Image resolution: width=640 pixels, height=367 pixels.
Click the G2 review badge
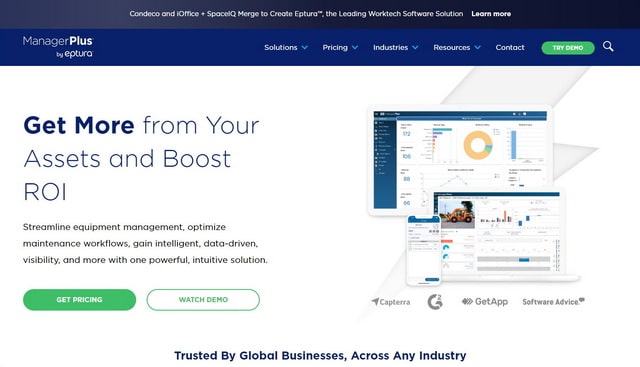click(x=435, y=302)
